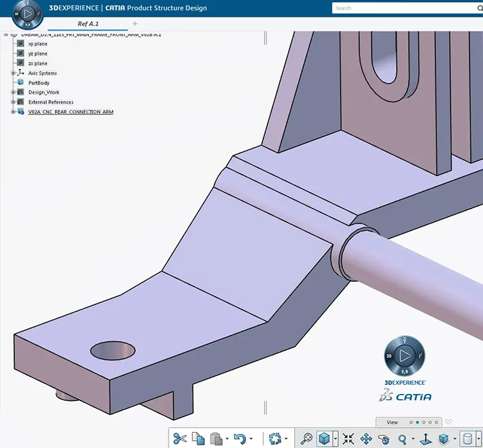Click the Design_Work geometrical set icon
The width and height of the screenshot is (483, 448).
(x=21, y=92)
